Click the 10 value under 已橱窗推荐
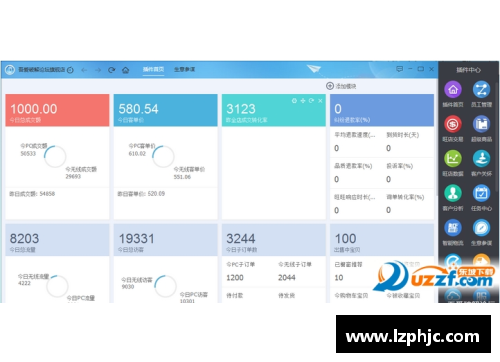Image resolution: width=500 pixels, height=362 pixels. (339, 278)
